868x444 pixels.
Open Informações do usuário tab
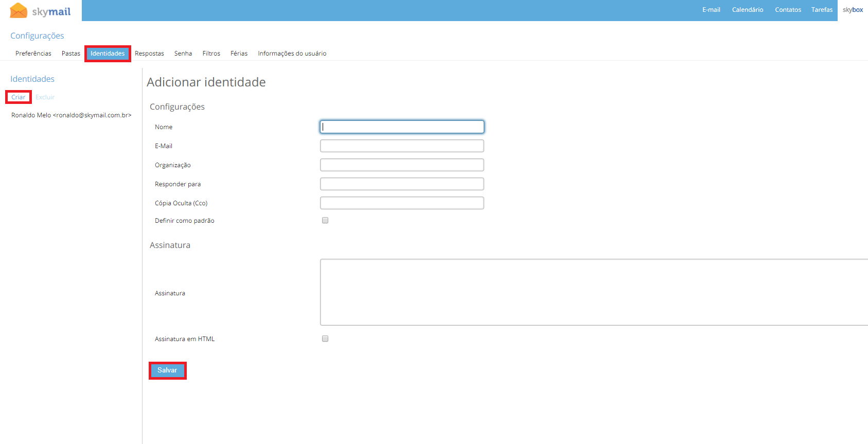coord(292,54)
